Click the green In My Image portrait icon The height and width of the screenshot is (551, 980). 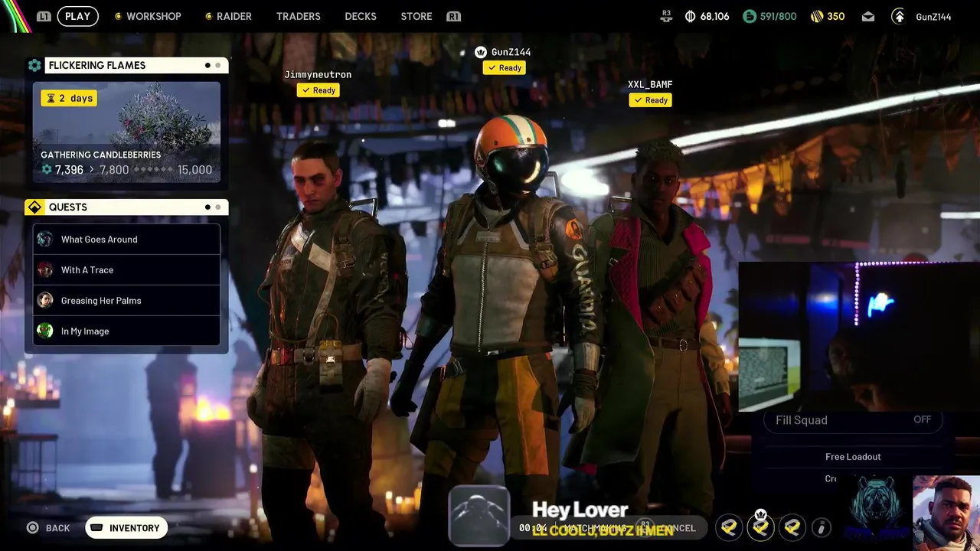tap(45, 331)
